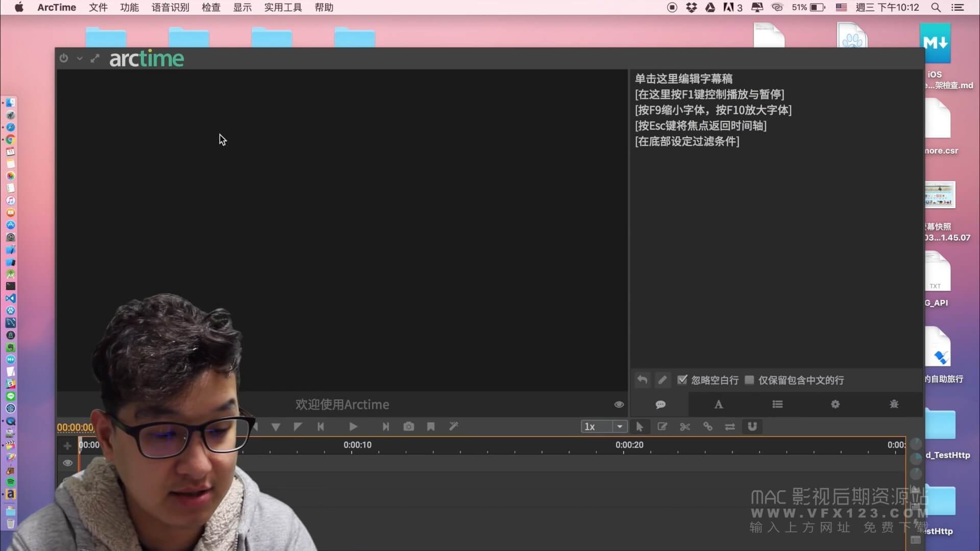Open the ArcTime application menu
This screenshot has height=551, width=980.
tap(57, 7)
